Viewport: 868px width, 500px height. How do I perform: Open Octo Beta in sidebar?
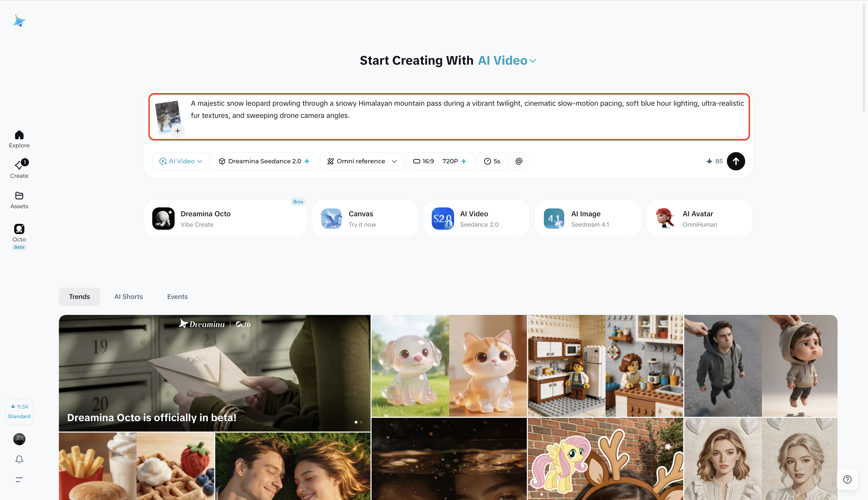point(19,237)
